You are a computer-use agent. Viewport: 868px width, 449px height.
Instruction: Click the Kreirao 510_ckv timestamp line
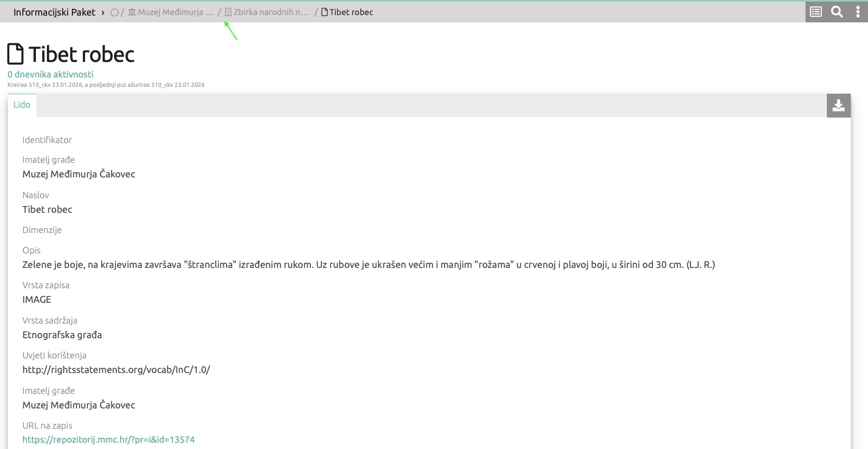[106, 85]
